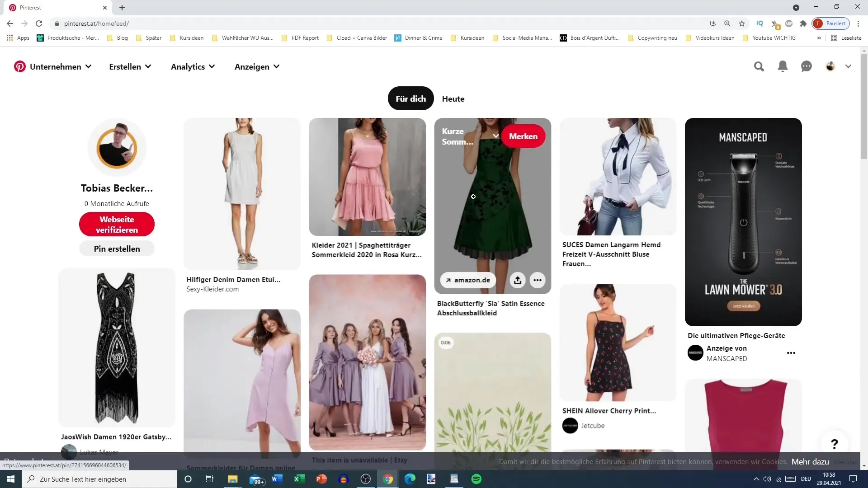Viewport: 868px width, 488px height.
Task: Click the ABP adblock extension icon
Action: click(x=789, y=23)
